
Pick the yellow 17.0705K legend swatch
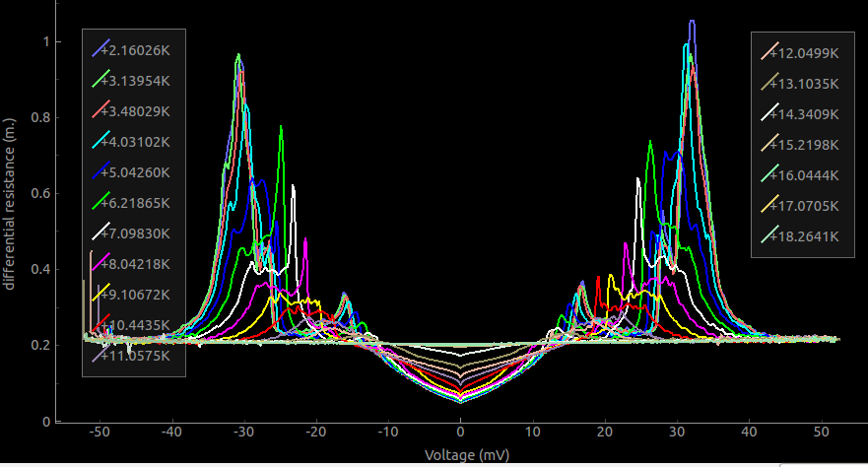click(769, 206)
